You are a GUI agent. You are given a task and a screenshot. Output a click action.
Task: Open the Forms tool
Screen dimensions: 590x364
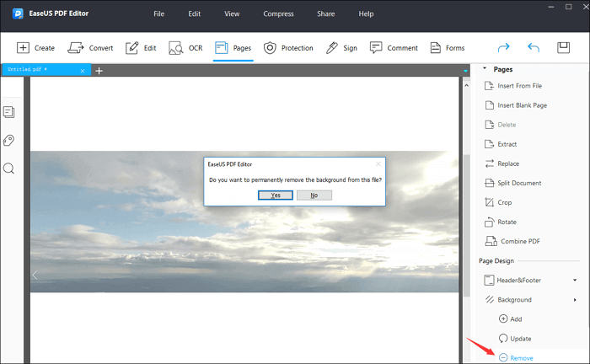click(x=448, y=48)
